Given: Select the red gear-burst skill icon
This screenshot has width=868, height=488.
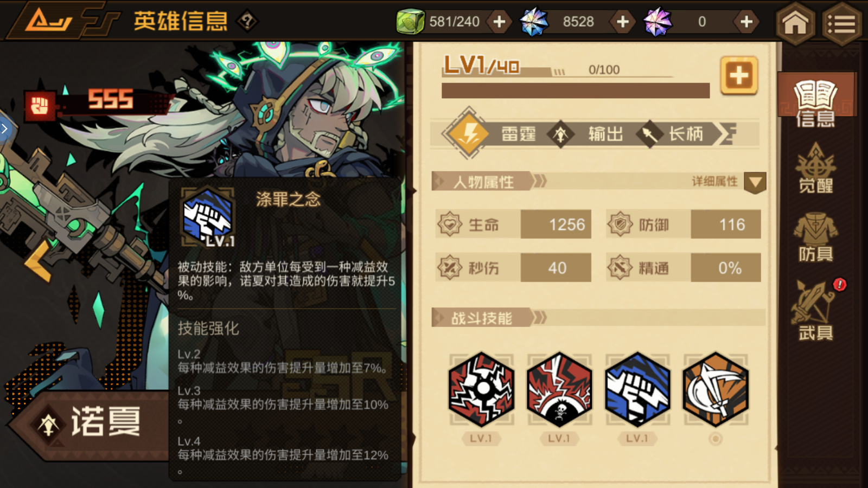Looking at the screenshot, I should point(481,389).
